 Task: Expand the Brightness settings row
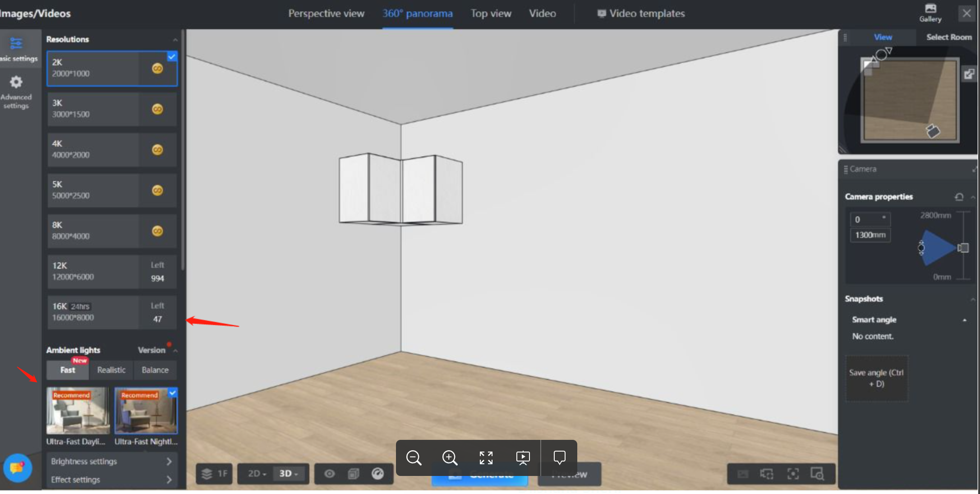[111, 461]
